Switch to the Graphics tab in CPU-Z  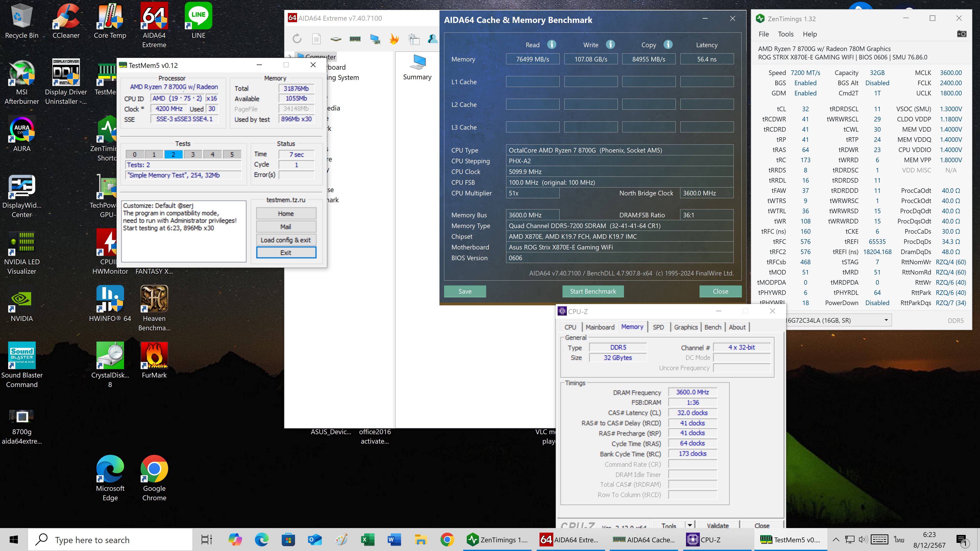(x=685, y=327)
